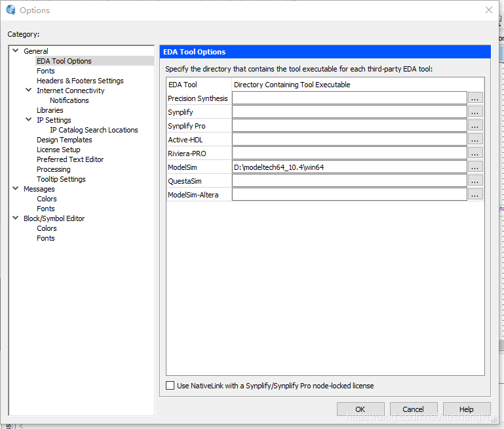This screenshot has height=429, width=504.
Task: Open Libraries settings
Action: coord(50,110)
